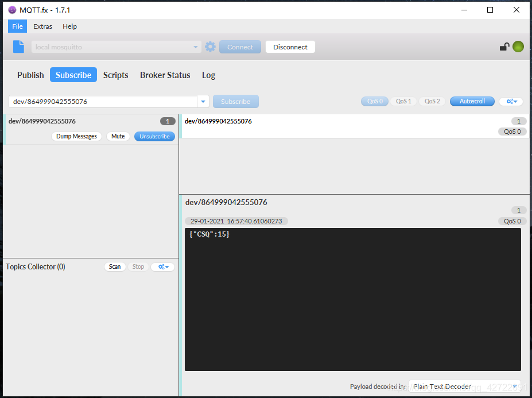Click the timestamp 29-01-2021 16:57:40

click(x=236, y=221)
